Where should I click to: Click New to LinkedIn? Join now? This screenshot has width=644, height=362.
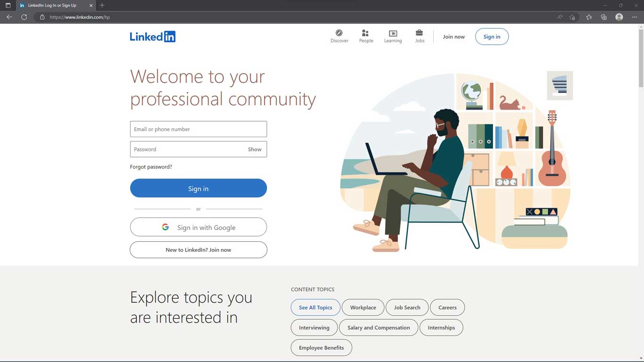coord(198,250)
